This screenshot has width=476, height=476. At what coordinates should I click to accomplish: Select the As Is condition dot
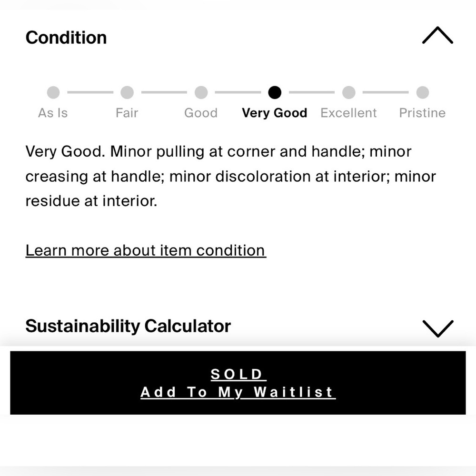[53, 92]
